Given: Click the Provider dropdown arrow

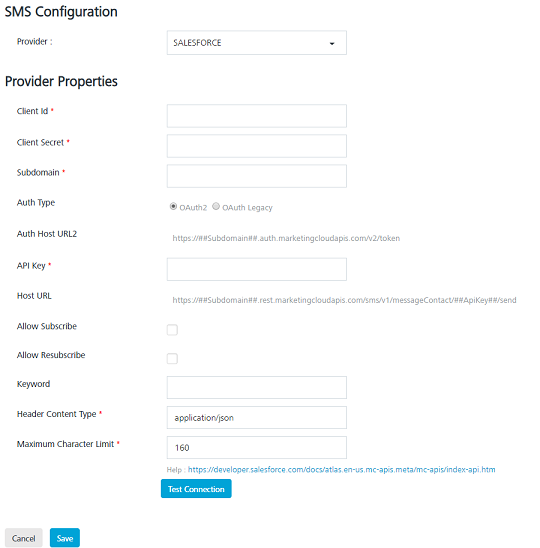Looking at the screenshot, I should 332,44.
